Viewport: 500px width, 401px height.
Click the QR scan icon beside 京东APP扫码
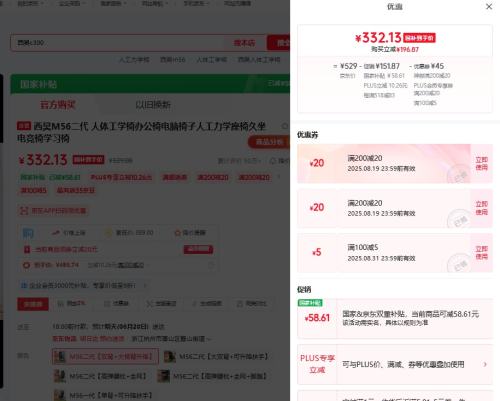(x=23, y=211)
